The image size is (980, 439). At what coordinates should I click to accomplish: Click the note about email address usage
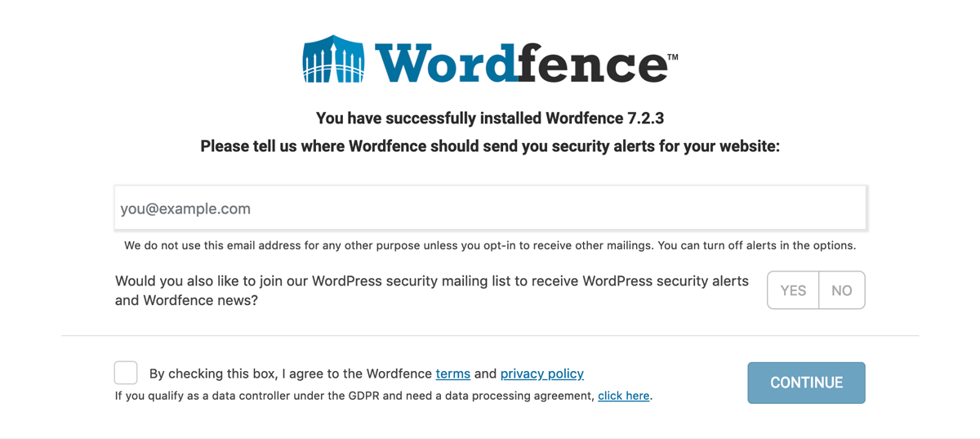pyautogui.click(x=490, y=245)
